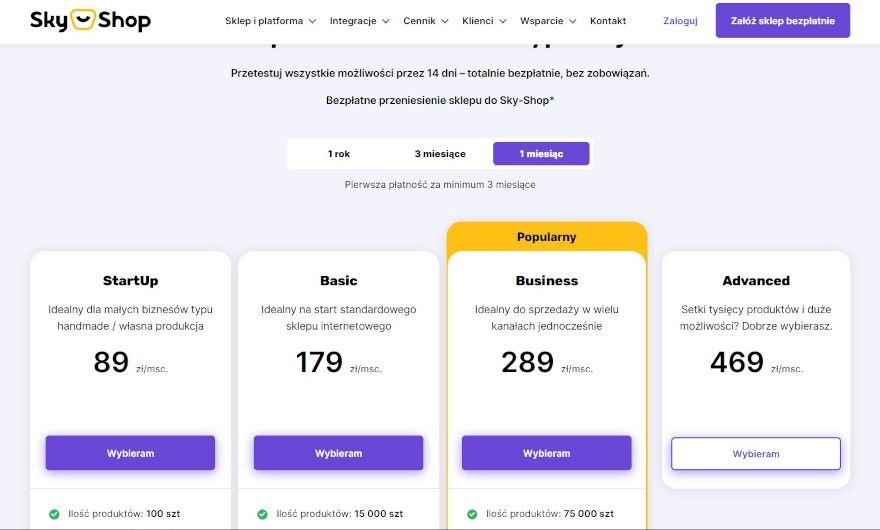Choose the StartUp plan with Wybieram
The image size is (880, 530).
pyautogui.click(x=130, y=453)
